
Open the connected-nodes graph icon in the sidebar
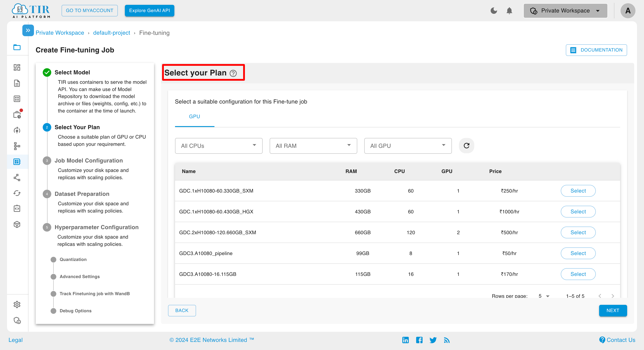click(x=17, y=177)
